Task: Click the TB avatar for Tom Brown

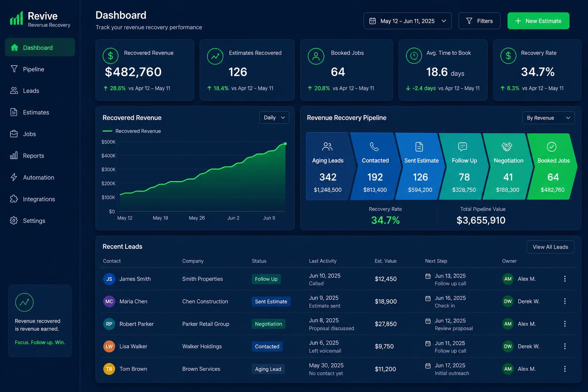Action: (109, 369)
